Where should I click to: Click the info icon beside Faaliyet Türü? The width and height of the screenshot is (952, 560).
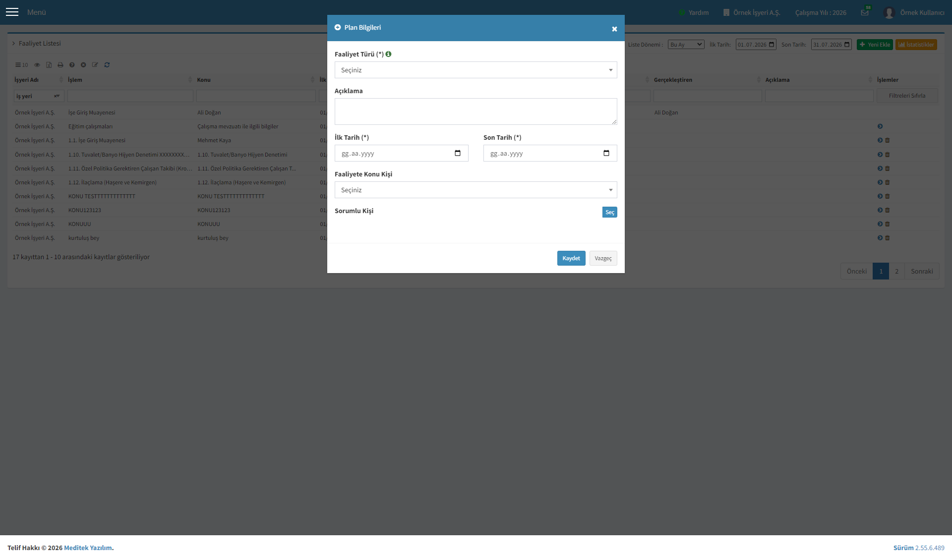tap(388, 54)
